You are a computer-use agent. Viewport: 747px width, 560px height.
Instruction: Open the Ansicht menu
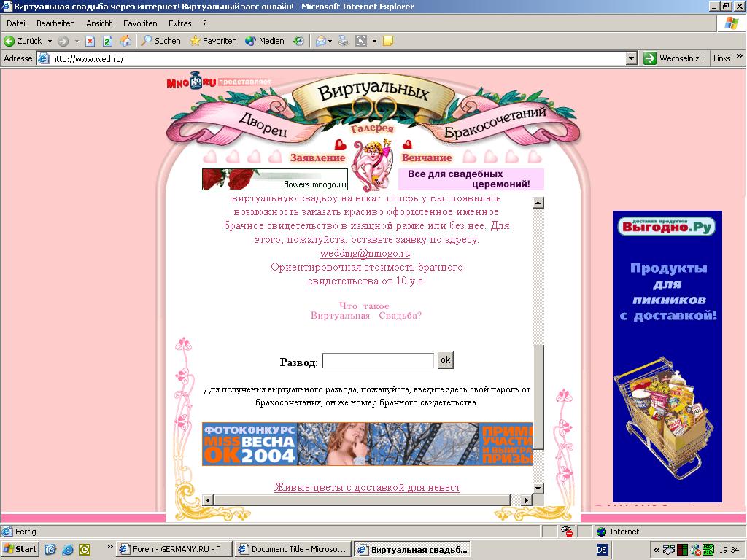tap(98, 23)
